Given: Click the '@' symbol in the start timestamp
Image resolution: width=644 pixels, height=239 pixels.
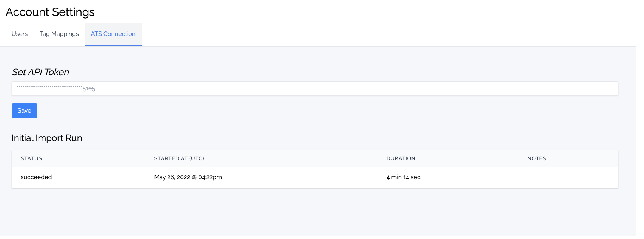Looking at the screenshot, I should coord(194,177).
